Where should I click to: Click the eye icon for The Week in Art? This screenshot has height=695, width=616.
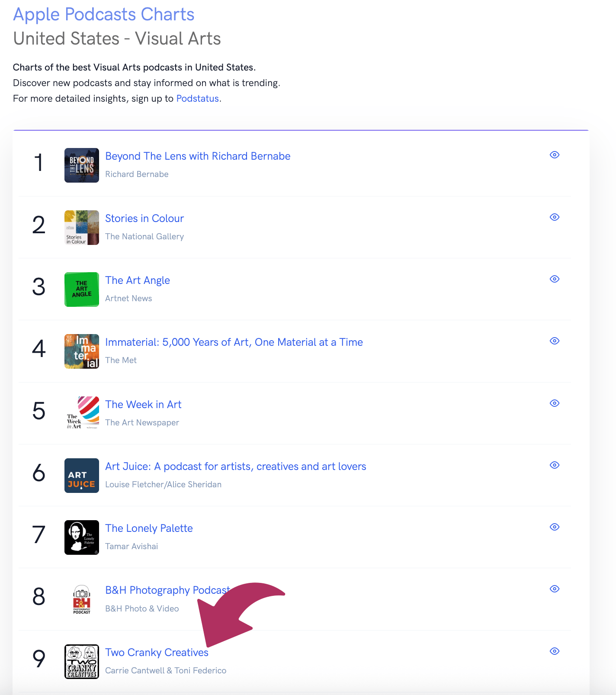555,403
